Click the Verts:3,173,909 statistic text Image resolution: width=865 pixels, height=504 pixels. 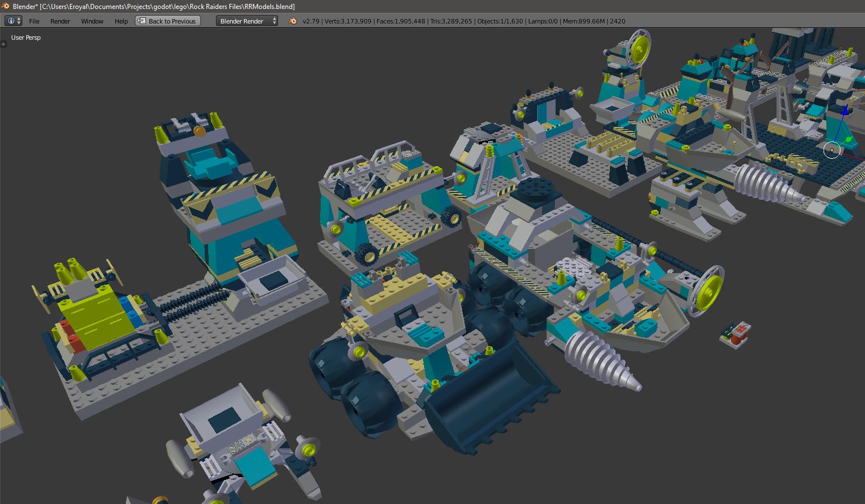coord(347,21)
